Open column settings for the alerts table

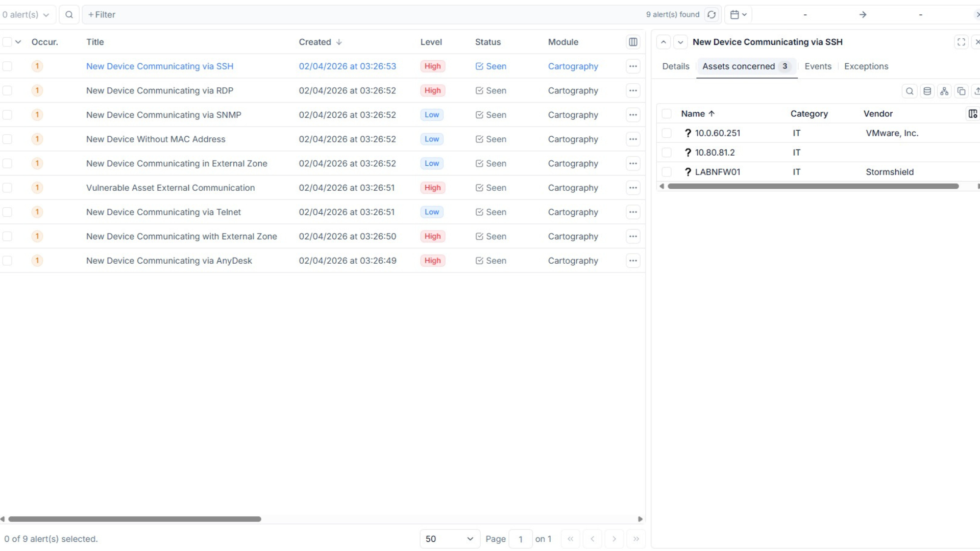633,42
